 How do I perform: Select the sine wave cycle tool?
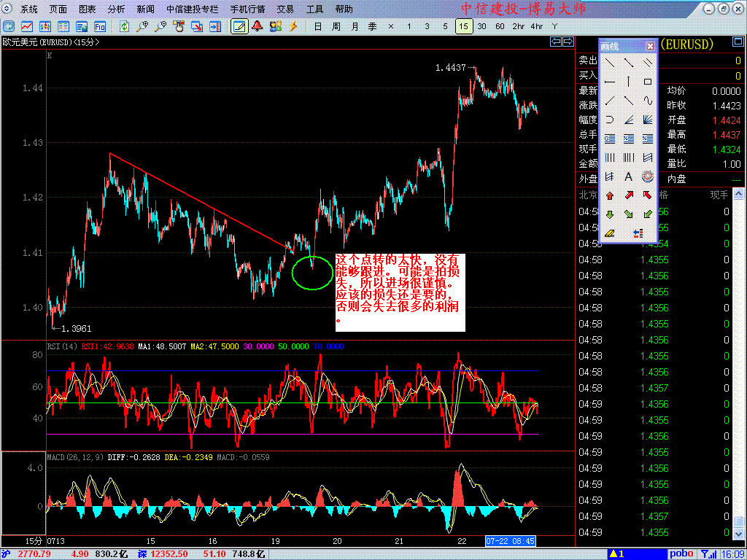coord(648,101)
